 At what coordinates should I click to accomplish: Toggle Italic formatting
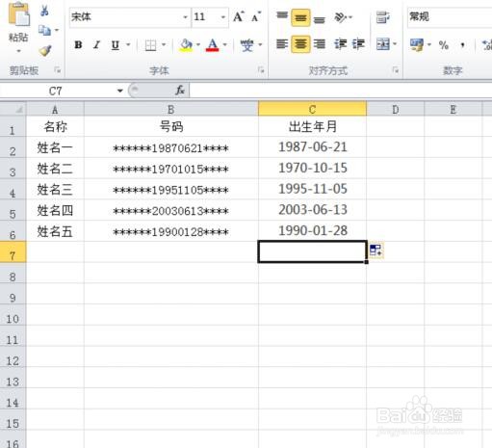pos(96,44)
